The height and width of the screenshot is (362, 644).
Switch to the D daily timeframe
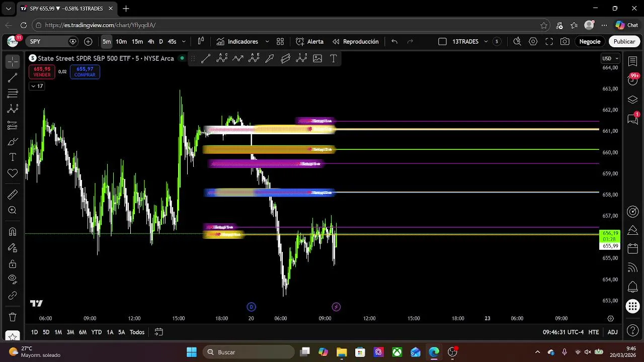(x=161, y=42)
